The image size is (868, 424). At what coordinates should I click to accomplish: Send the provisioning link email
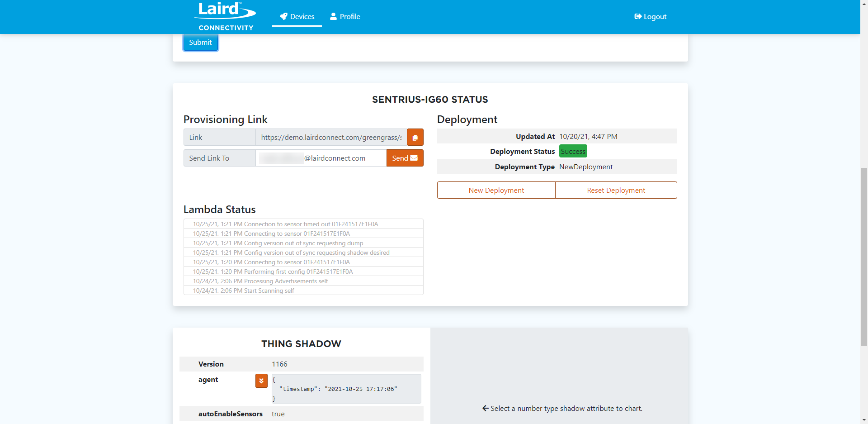point(405,158)
